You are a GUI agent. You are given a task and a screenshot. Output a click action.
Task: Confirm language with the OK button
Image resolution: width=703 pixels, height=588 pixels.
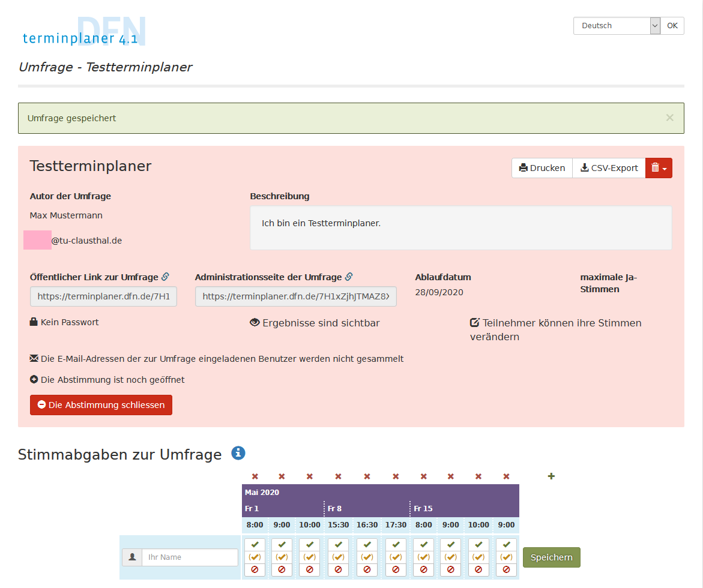(x=672, y=26)
